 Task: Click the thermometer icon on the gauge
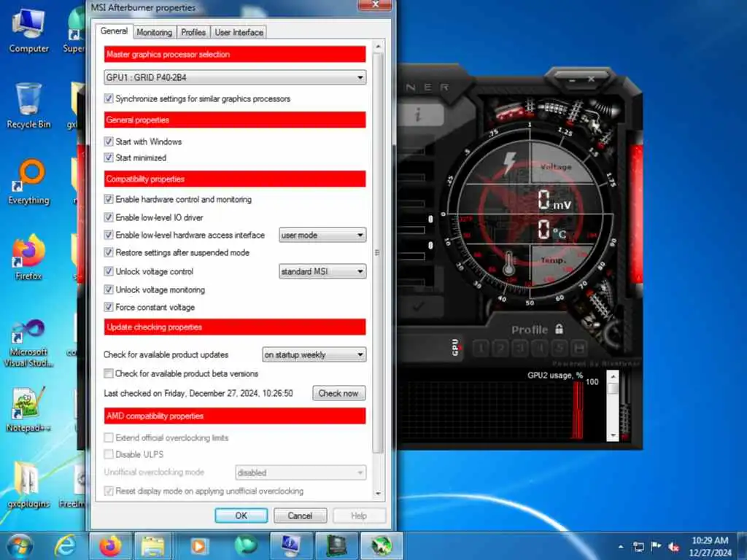[508, 263]
